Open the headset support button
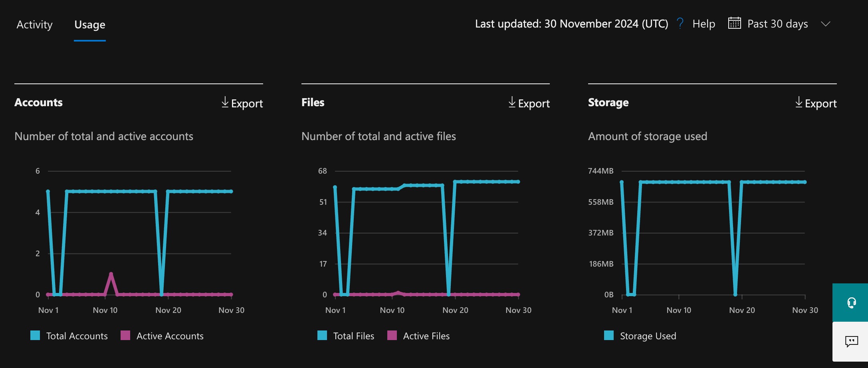 click(850, 303)
